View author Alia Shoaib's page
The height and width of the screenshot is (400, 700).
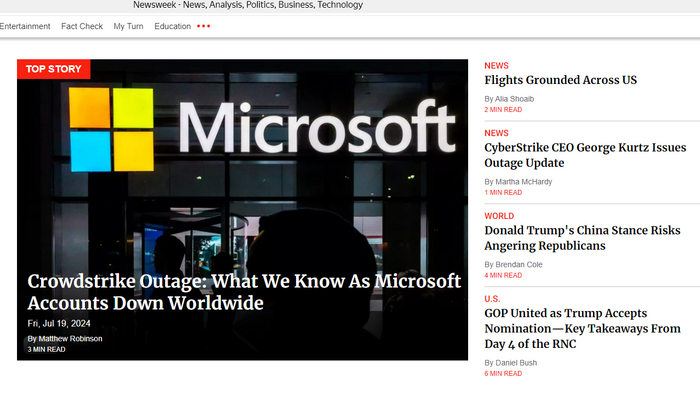point(514,99)
